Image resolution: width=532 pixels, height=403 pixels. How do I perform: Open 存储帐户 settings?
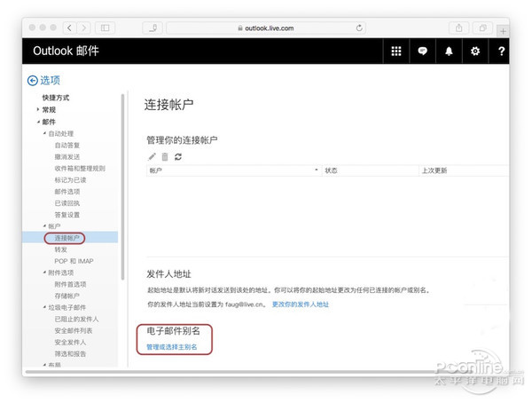(67, 296)
